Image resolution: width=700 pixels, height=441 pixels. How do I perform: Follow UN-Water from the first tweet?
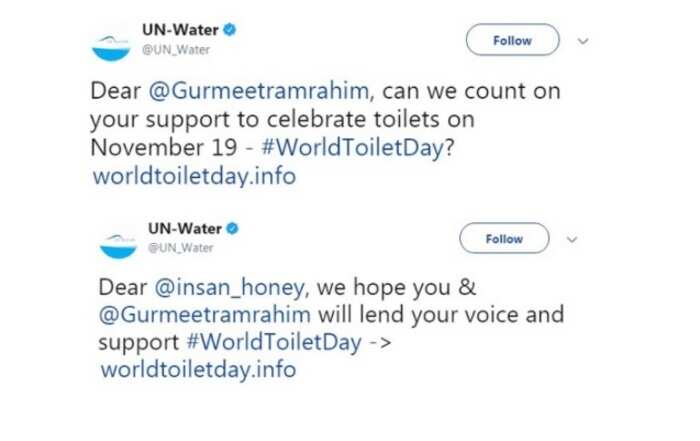[x=512, y=40]
